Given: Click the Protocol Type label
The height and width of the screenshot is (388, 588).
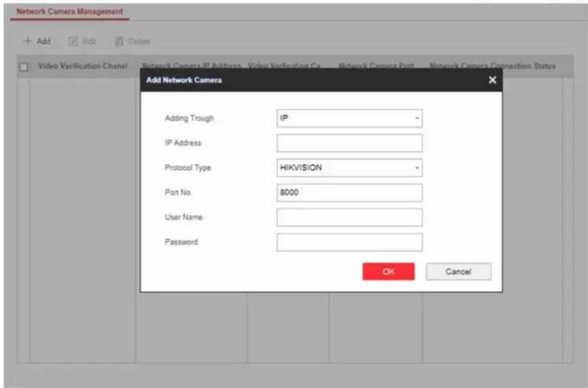Looking at the screenshot, I should click(x=188, y=168).
